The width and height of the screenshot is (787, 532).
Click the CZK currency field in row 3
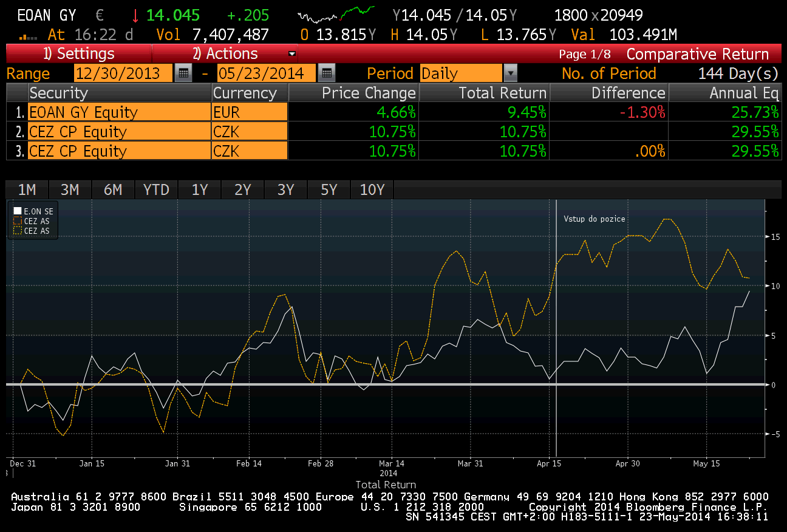pos(250,151)
